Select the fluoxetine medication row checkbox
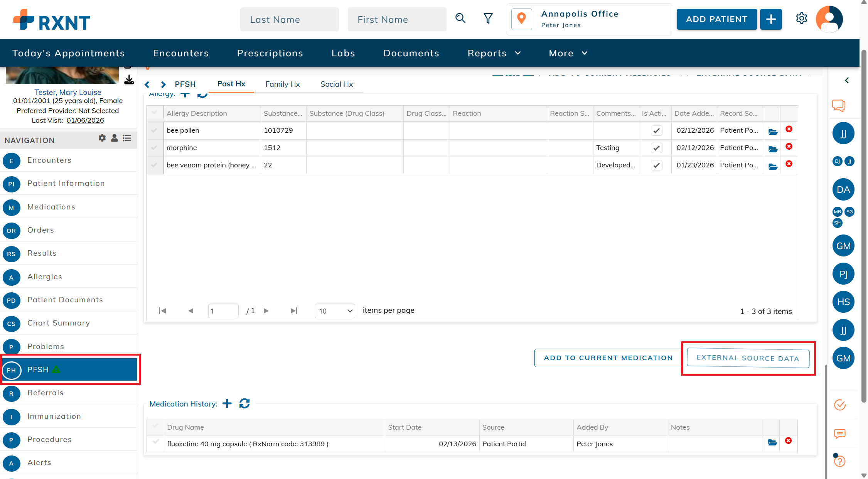Screen dimensions: 868x479 [x=156, y=442]
